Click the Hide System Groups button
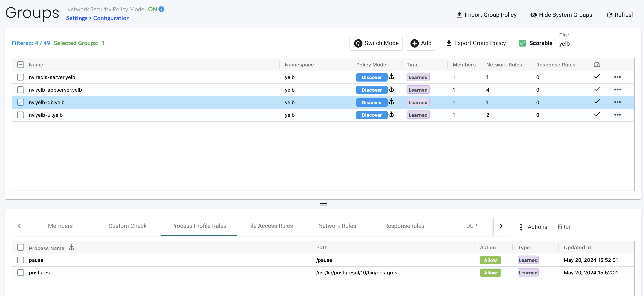The height and width of the screenshot is (296, 644). (561, 15)
